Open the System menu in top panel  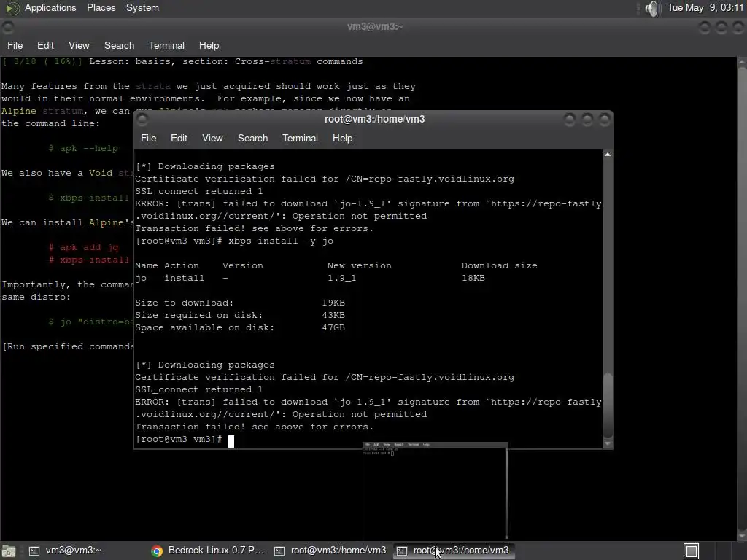point(142,7)
